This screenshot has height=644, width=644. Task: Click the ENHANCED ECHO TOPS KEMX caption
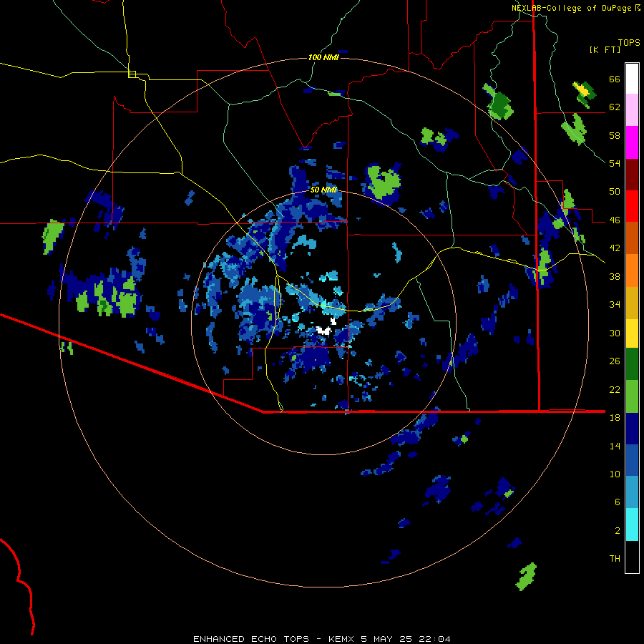click(x=322, y=639)
